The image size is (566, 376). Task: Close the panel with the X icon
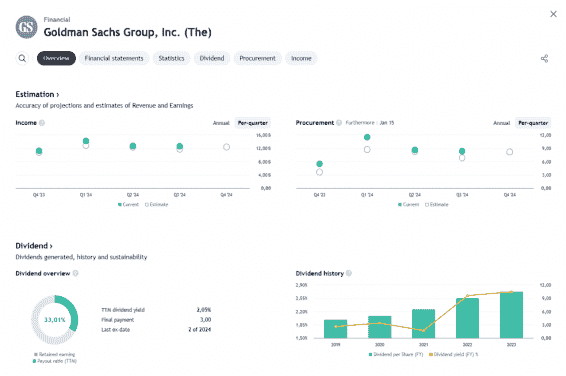pos(553,14)
